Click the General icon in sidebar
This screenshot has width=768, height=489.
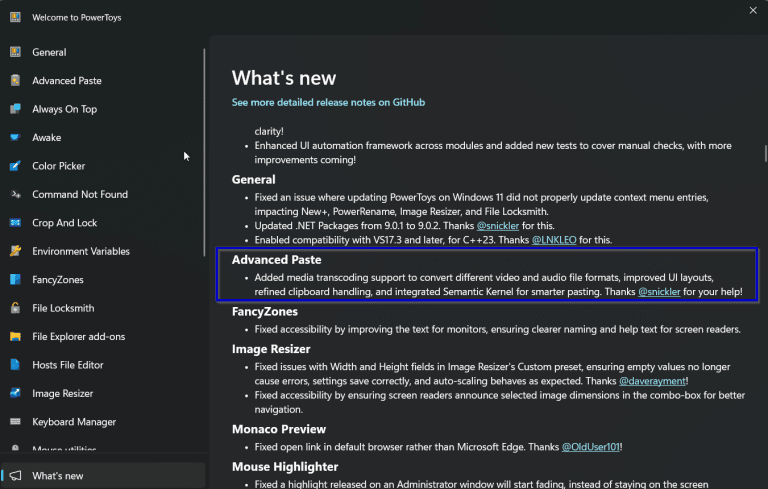pyautogui.click(x=15, y=52)
